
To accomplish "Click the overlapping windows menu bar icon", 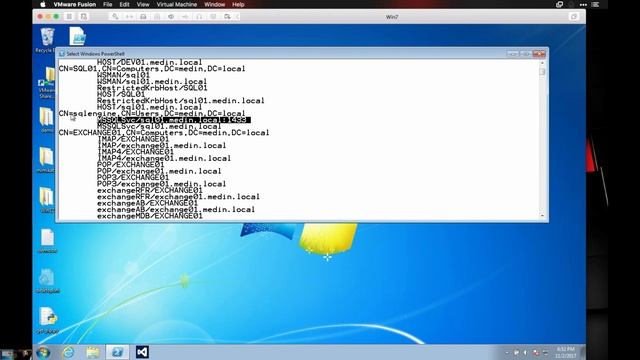I will (x=560, y=4).
